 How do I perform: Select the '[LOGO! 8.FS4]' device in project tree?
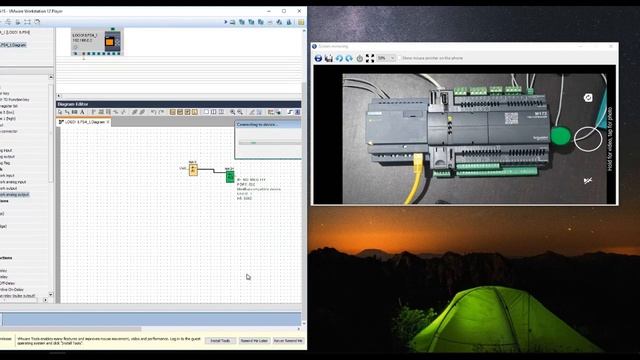[x=15, y=32]
